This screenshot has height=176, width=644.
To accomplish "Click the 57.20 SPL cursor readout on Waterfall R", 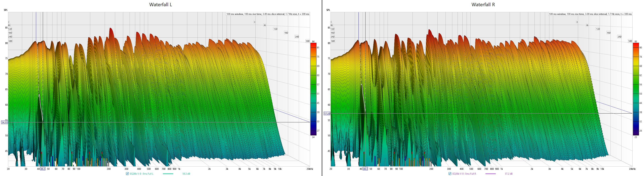I will [327, 114].
